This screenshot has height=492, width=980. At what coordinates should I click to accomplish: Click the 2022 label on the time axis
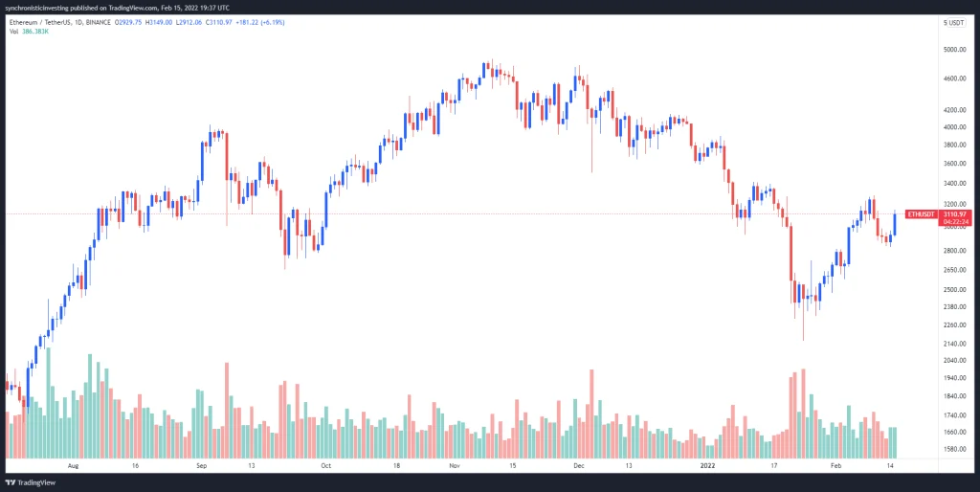click(x=704, y=466)
